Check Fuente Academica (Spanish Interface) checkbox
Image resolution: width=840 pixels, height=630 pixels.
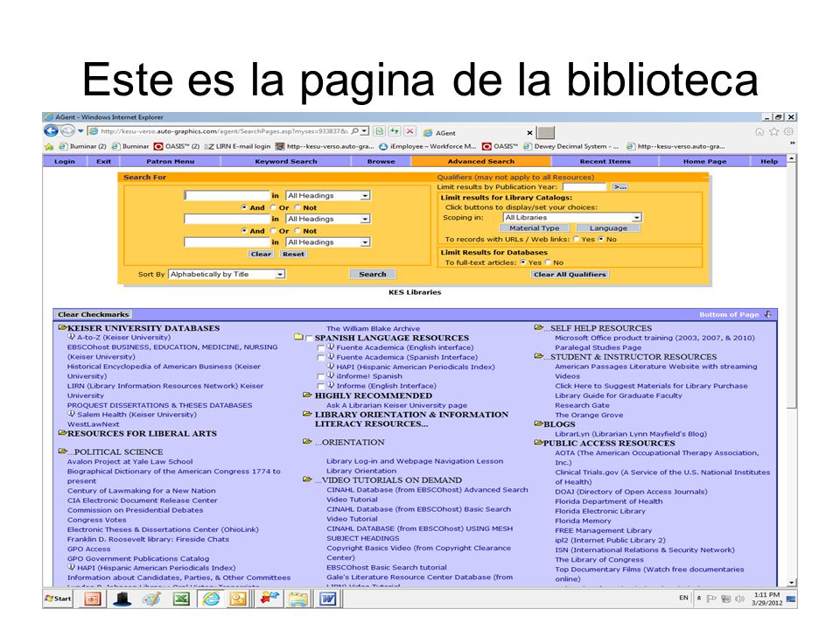pos(321,358)
